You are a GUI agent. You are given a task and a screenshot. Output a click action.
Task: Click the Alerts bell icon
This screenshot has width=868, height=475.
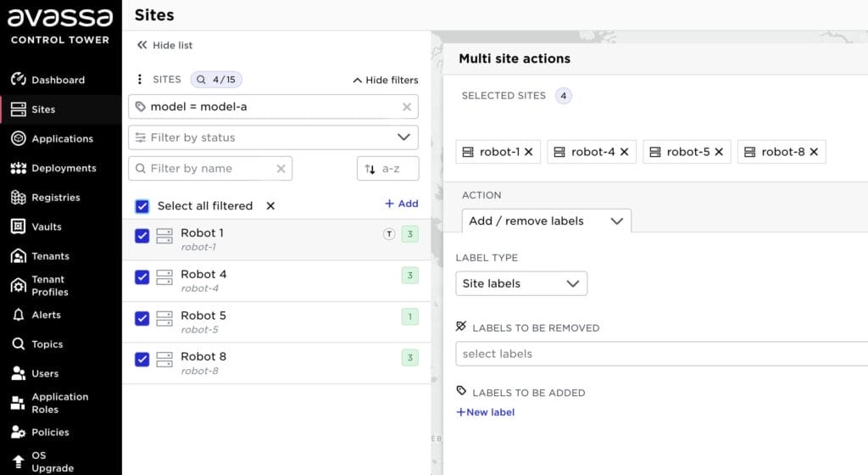(19, 315)
